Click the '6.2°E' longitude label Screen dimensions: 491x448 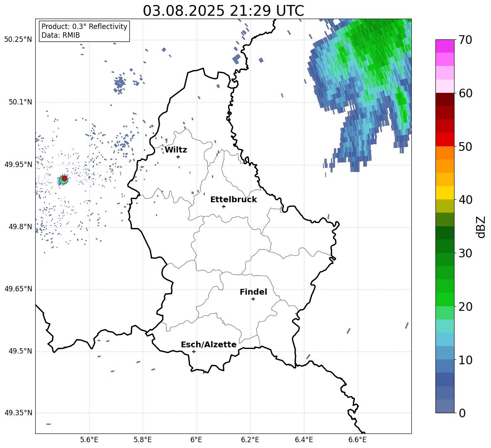tap(250, 440)
